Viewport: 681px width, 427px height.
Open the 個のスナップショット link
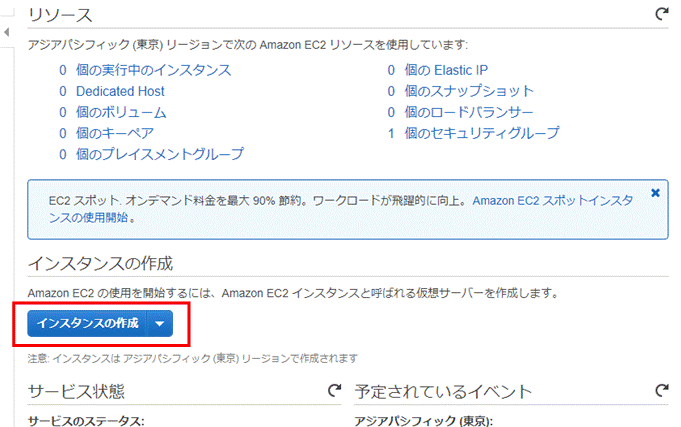coord(469,91)
